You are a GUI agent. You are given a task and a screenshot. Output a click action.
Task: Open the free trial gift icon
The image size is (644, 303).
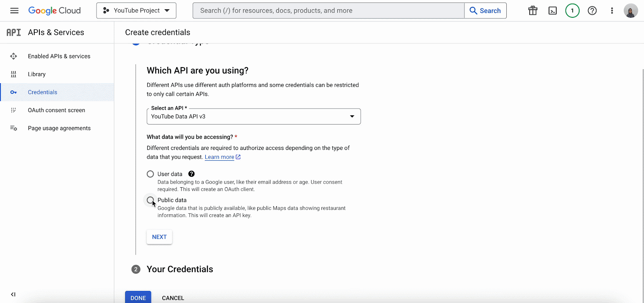533,10
